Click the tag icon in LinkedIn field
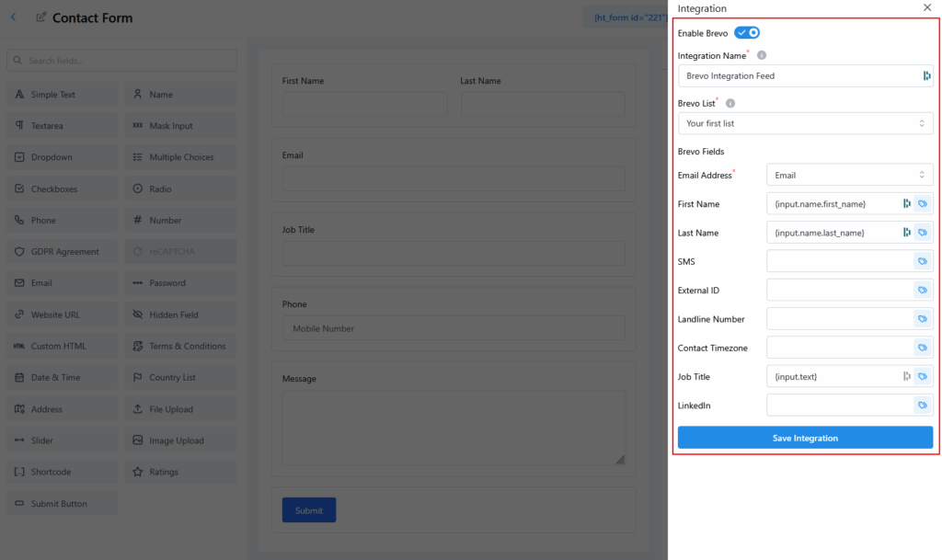Screen dimensions: 942x560 (922, 406)
